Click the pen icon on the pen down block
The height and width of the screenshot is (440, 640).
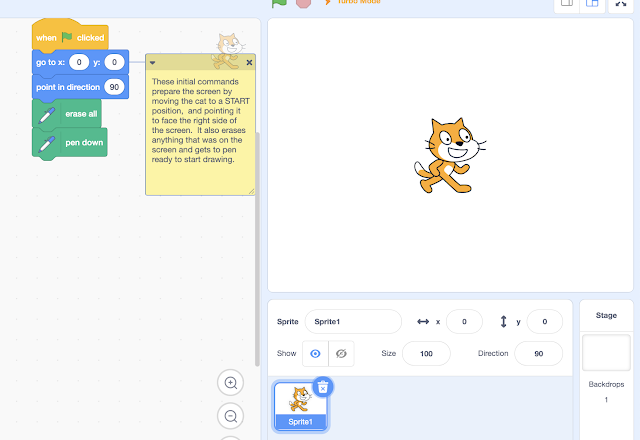47,144
